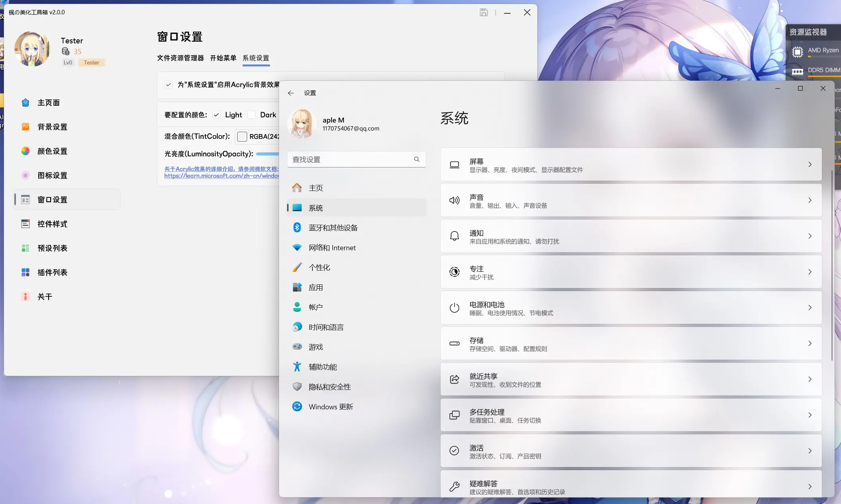Open 颜色设置 color wheel icon
This screenshot has width=841, height=504.
[x=25, y=151]
